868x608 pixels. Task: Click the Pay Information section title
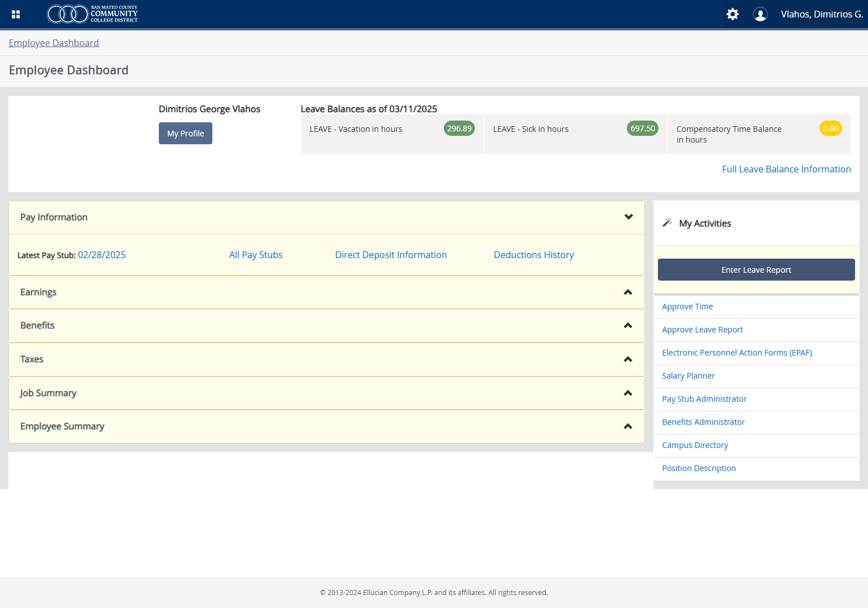pos(54,217)
